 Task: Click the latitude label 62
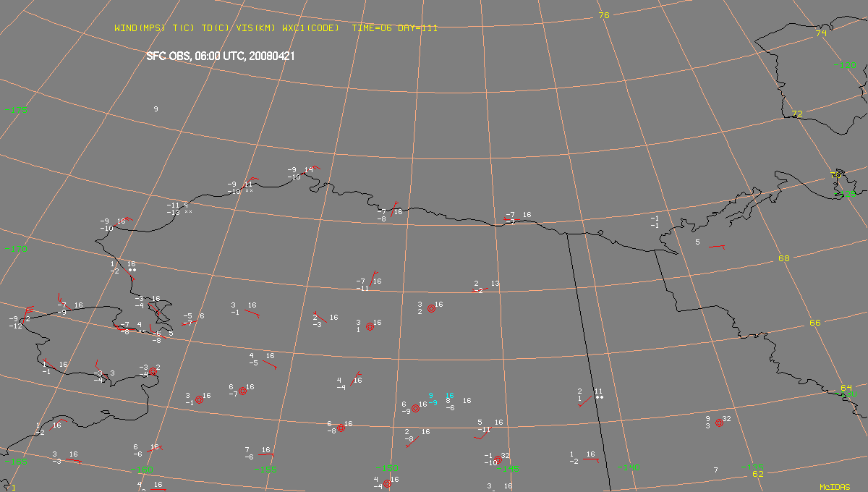click(757, 474)
